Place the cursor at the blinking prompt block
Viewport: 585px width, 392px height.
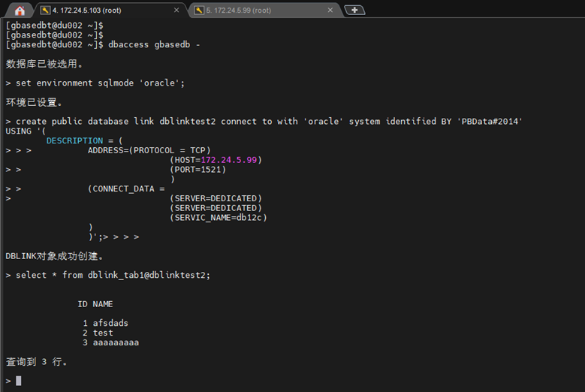[19, 381]
